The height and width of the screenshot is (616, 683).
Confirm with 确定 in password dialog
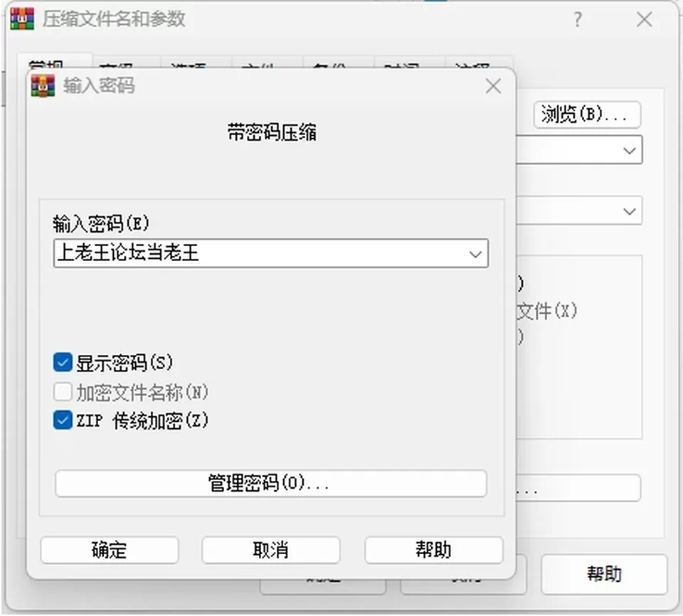click(x=110, y=550)
